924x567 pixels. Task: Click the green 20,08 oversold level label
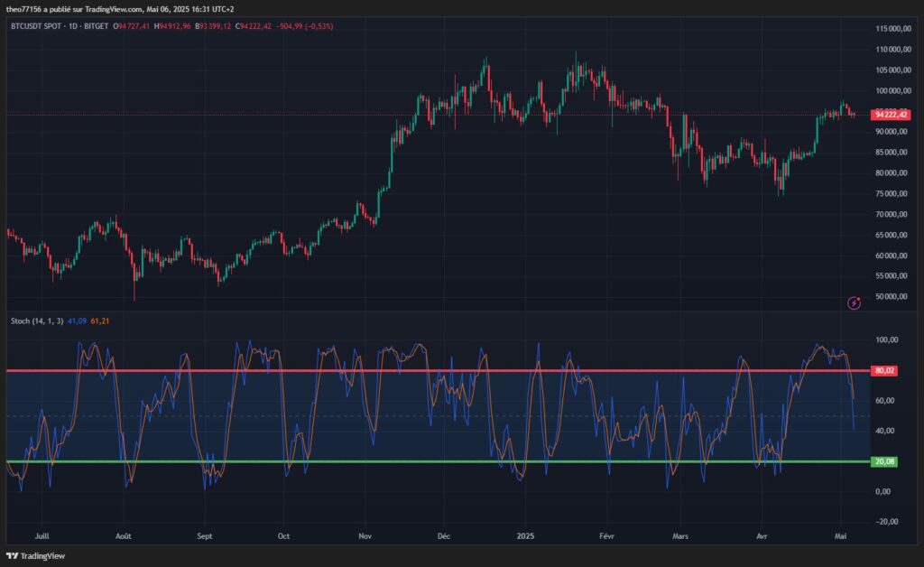[x=884, y=461]
